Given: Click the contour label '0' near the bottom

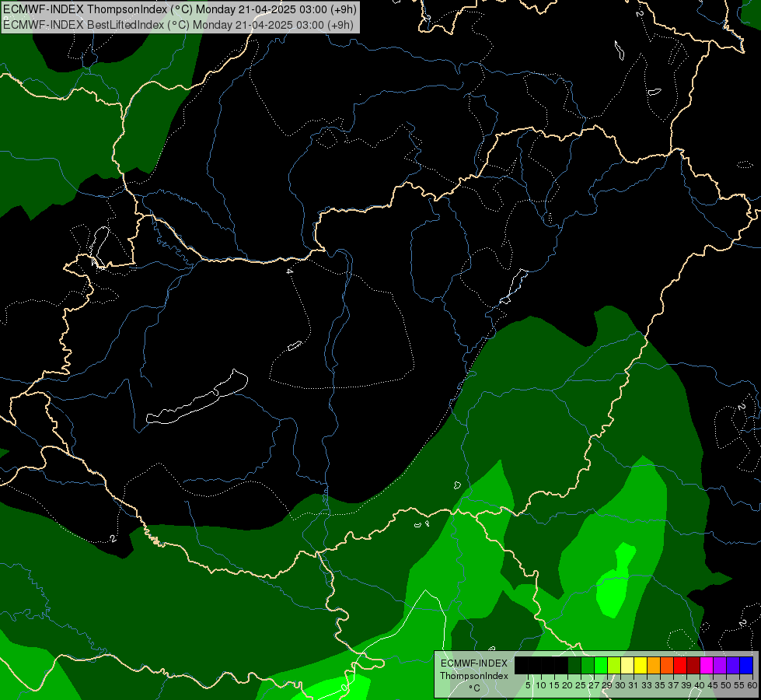Looking at the screenshot, I should point(344,688).
